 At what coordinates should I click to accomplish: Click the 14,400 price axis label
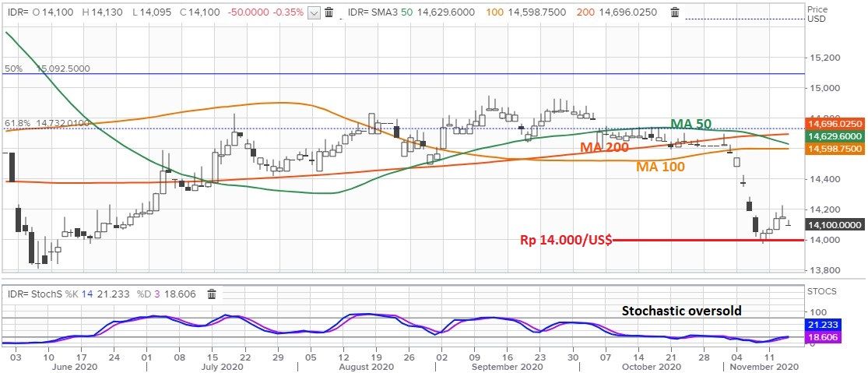pyautogui.click(x=826, y=179)
